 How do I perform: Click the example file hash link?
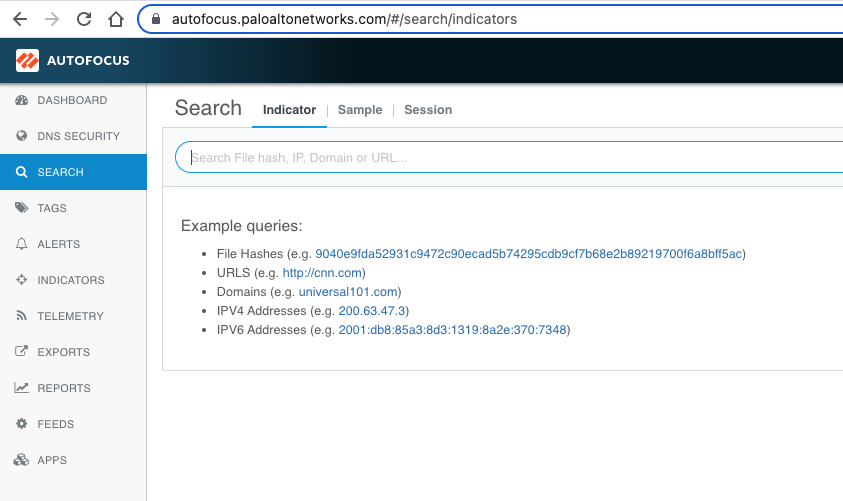pyautogui.click(x=528, y=254)
